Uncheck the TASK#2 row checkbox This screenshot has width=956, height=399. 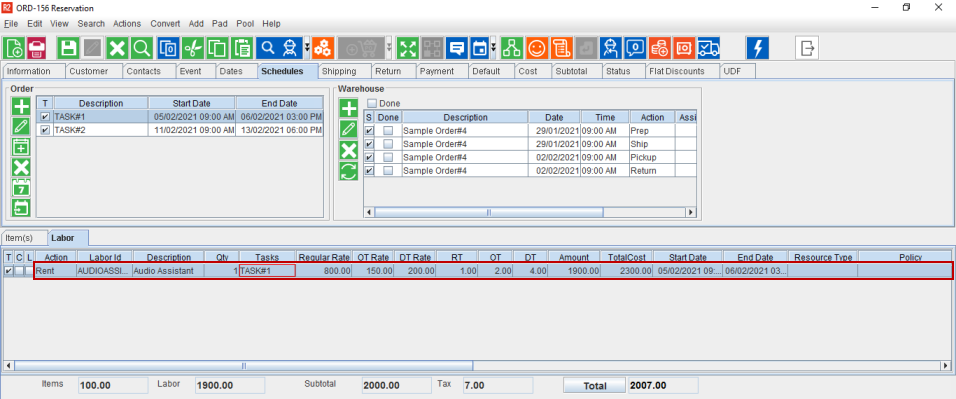tap(45, 130)
